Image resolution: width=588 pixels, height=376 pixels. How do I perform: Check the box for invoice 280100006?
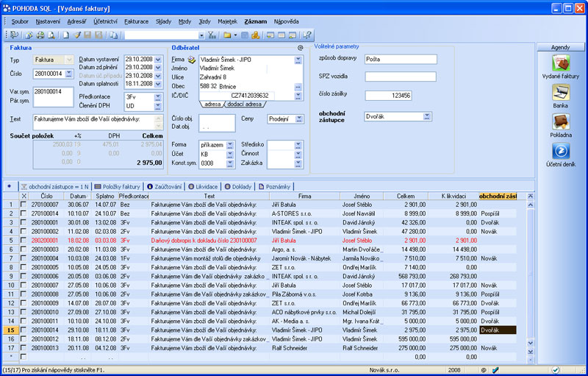click(x=24, y=276)
